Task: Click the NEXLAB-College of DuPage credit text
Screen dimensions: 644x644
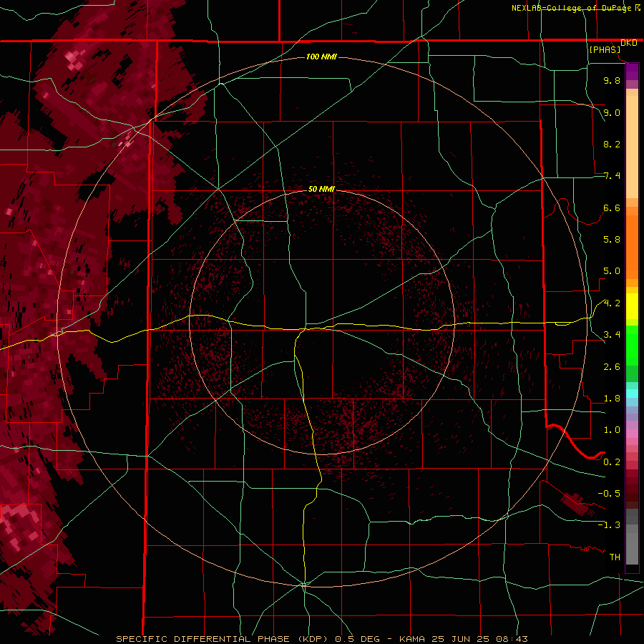Action: pos(571,8)
